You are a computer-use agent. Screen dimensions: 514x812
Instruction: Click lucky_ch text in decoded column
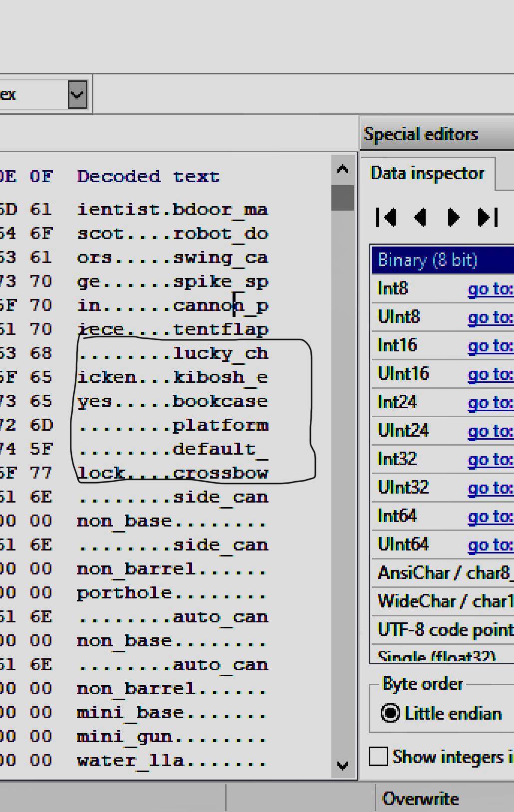(221, 353)
